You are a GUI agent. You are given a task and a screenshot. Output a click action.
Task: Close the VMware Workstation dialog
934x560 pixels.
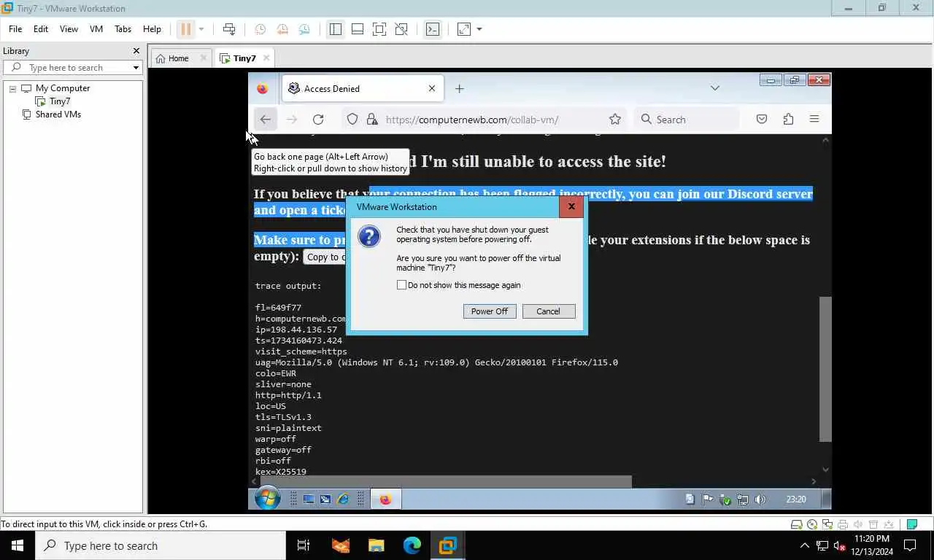[x=571, y=207]
